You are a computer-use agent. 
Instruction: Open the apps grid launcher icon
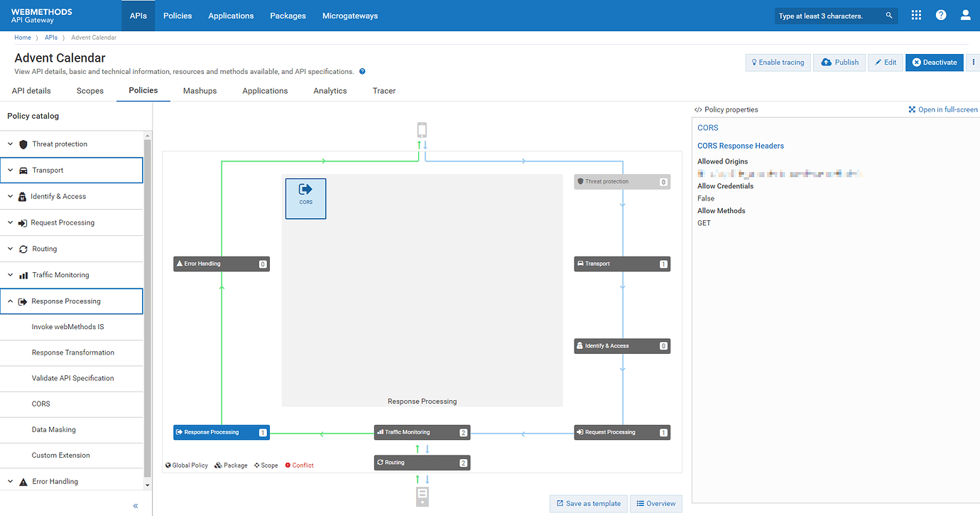916,15
